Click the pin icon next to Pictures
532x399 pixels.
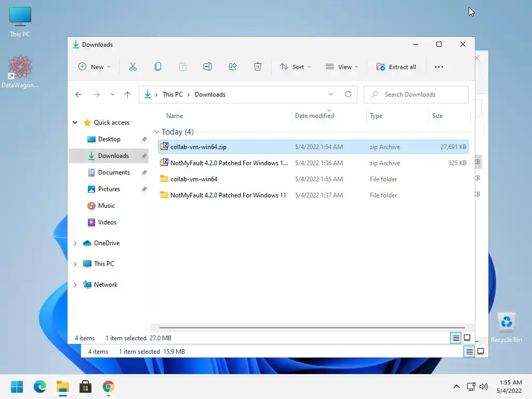pos(144,189)
